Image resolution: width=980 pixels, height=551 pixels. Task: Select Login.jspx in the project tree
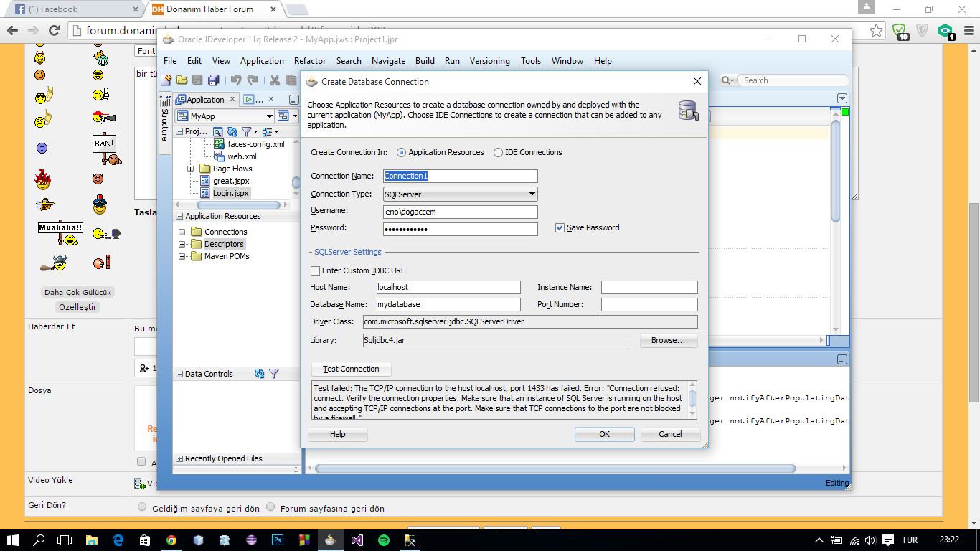tap(231, 193)
